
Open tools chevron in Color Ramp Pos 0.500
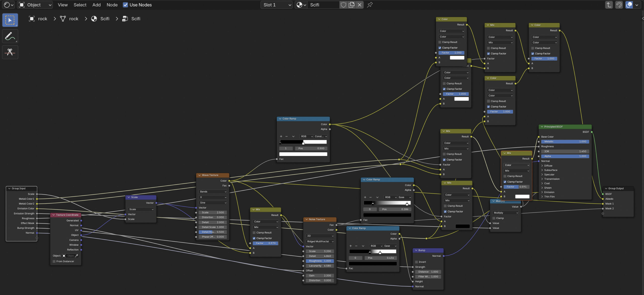(293, 136)
